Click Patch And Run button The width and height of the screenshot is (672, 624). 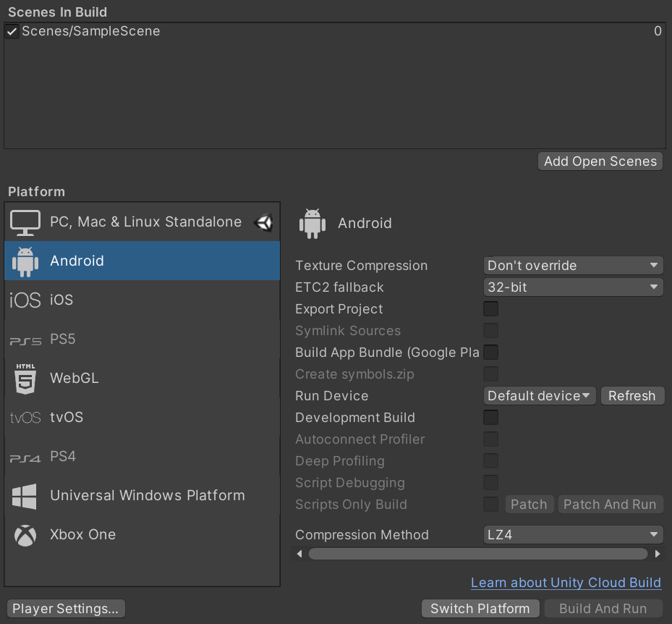pos(610,505)
